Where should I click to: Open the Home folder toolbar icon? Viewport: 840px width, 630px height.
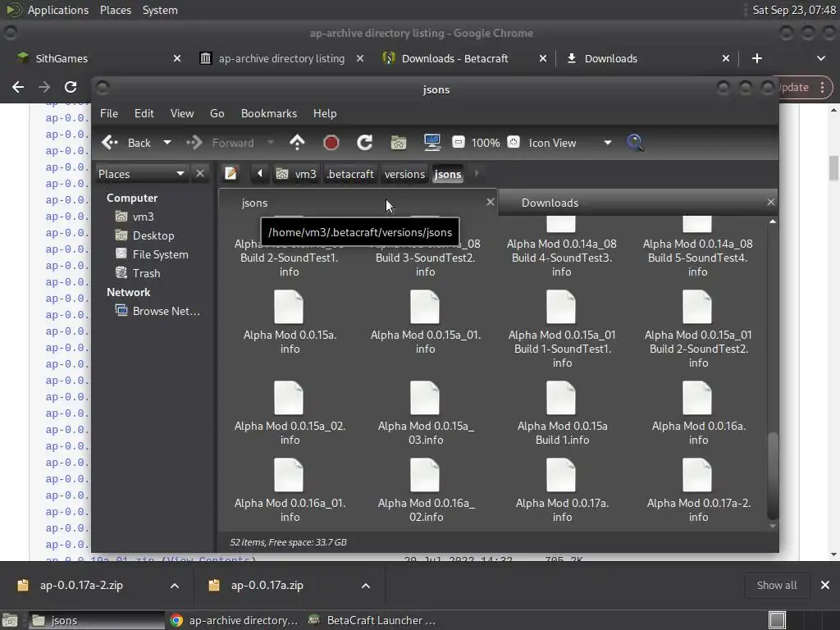click(x=398, y=143)
